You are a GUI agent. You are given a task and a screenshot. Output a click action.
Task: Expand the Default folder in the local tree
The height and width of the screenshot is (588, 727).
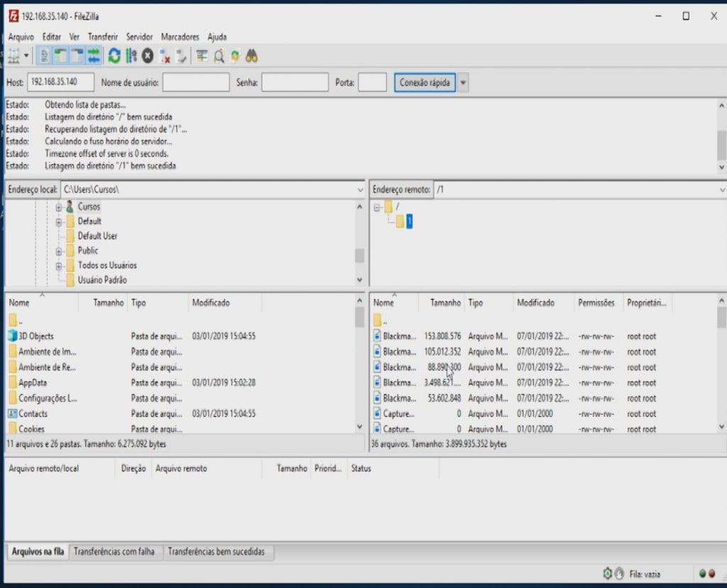click(59, 222)
